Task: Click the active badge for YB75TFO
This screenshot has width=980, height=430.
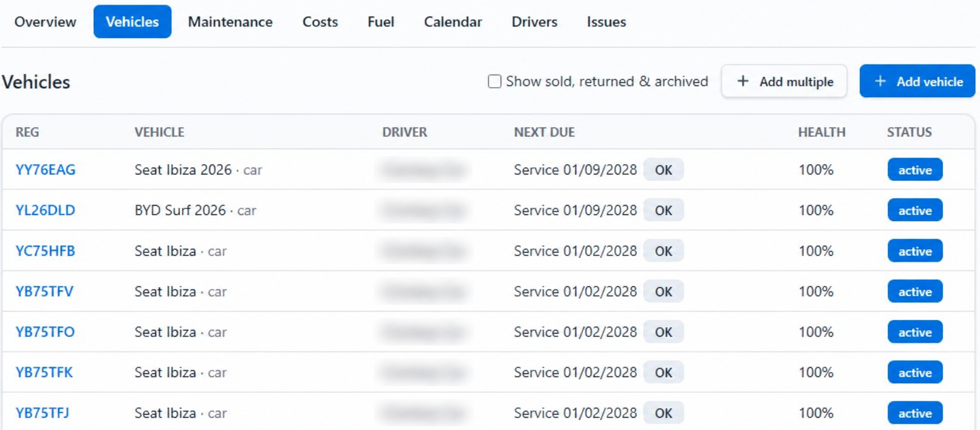Action: pyautogui.click(x=915, y=332)
